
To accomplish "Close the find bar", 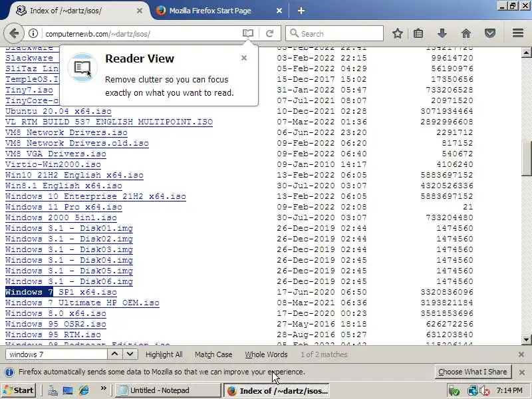I will click(521, 354).
